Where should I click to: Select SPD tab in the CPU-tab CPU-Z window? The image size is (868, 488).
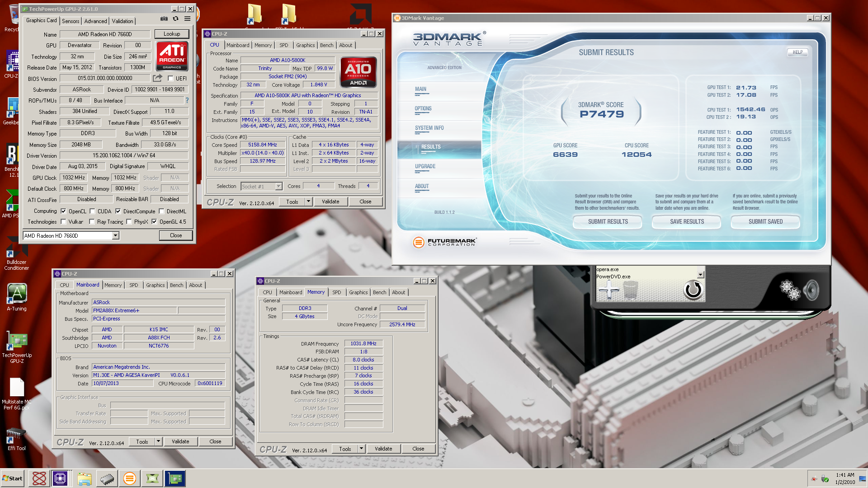click(284, 45)
